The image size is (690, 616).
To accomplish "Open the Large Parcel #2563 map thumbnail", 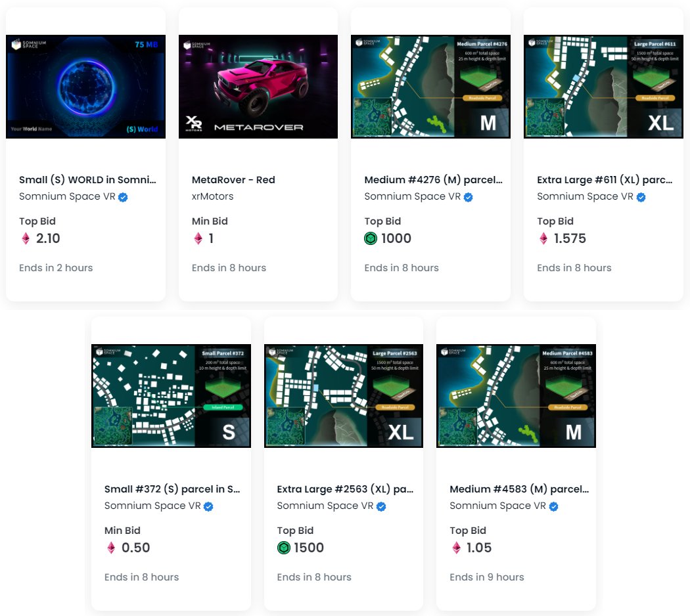I will pyautogui.click(x=344, y=396).
